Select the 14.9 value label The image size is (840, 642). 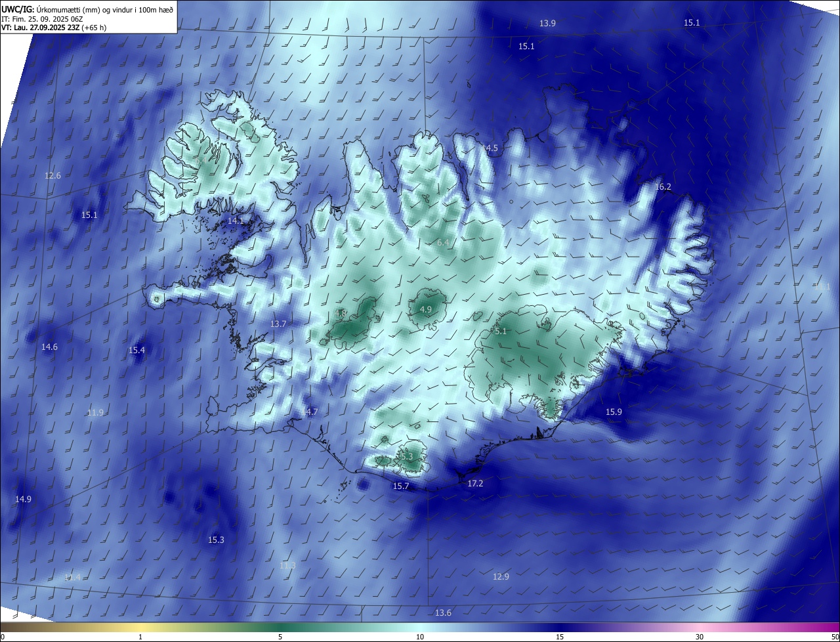coord(23,499)
